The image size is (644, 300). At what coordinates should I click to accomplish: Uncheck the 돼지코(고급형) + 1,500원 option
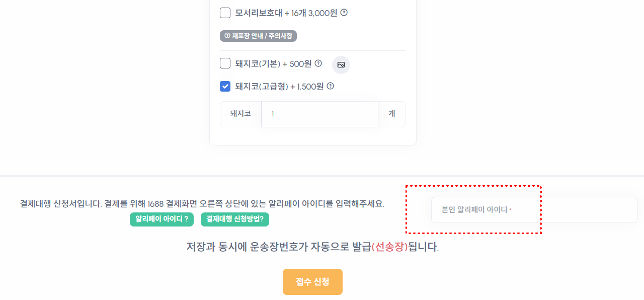[225, 86]
